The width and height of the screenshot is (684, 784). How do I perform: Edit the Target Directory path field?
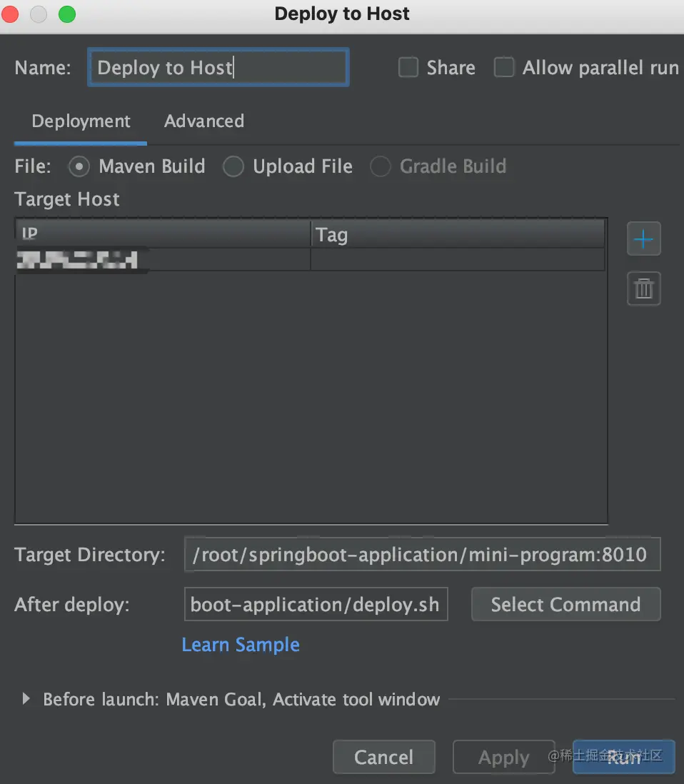coord(423,554)
